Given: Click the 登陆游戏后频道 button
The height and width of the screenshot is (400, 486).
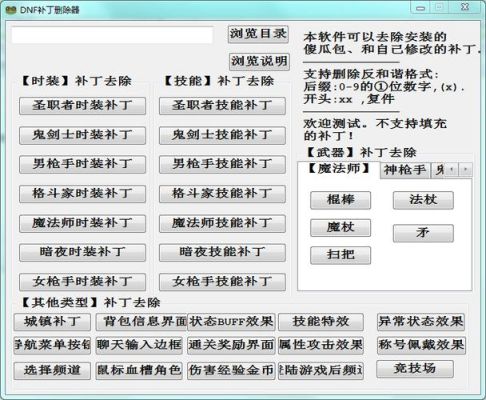Looking at the screenshot, I should pos(321,371).
